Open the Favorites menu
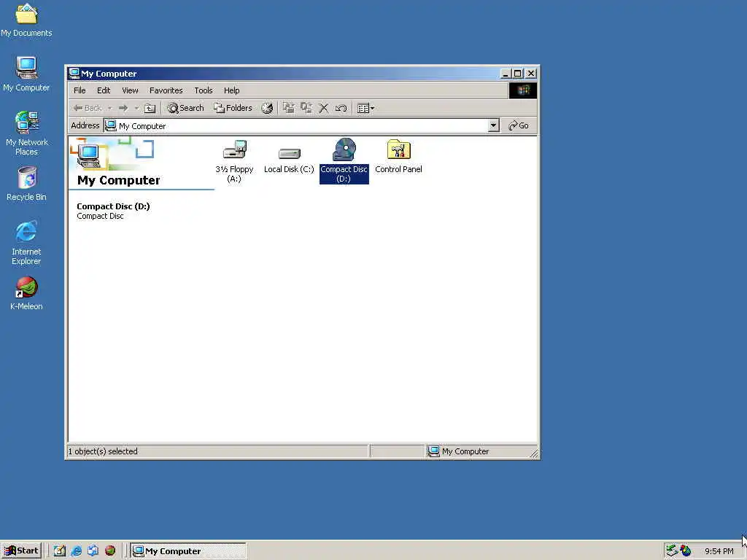Image resolution: width=747 pixels, height=560 pixels. [x=166, y=90]
